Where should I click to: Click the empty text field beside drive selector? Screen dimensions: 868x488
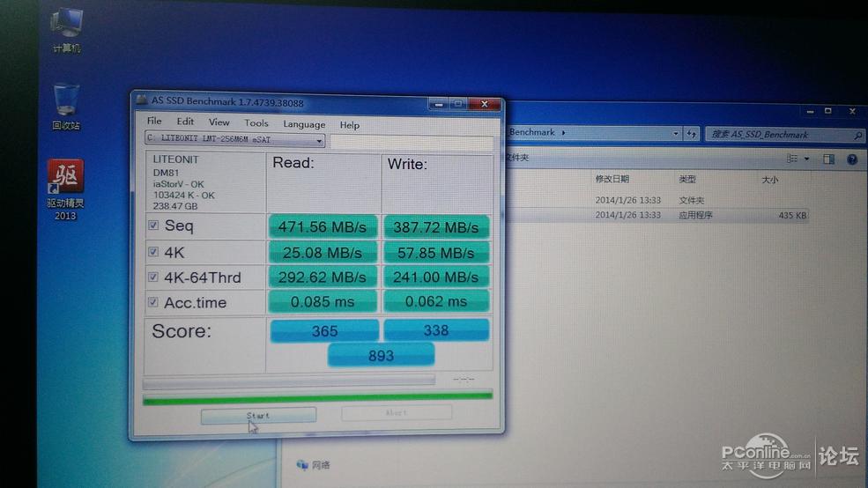tap(412, 143)
